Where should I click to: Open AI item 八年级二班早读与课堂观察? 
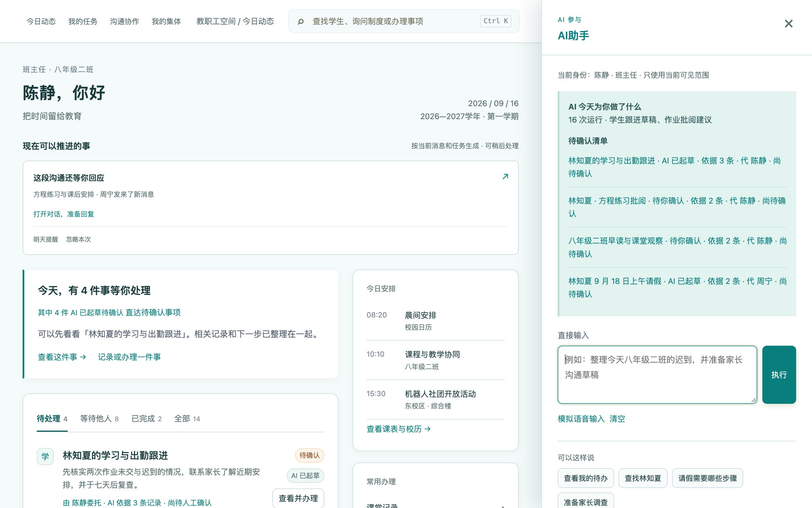coord(678,247)
